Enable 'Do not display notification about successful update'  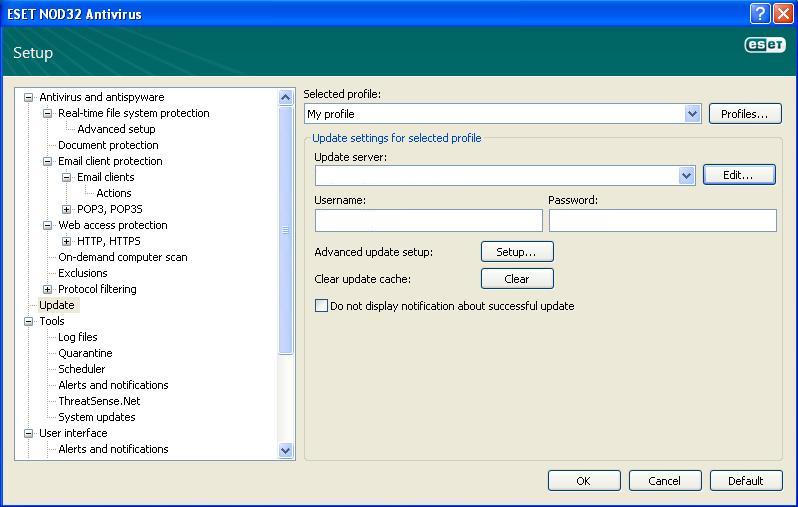pyautogui.click(x=321, y=305)
